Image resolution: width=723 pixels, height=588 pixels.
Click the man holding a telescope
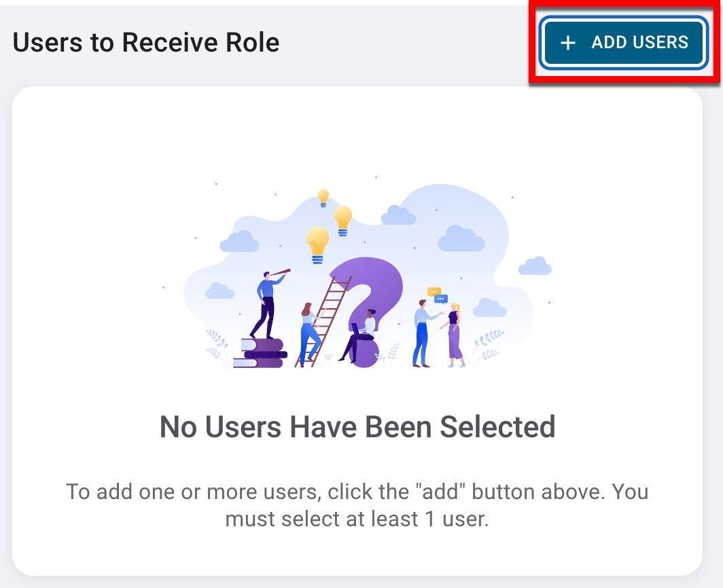pyautogui.click(x=269, y=302)
